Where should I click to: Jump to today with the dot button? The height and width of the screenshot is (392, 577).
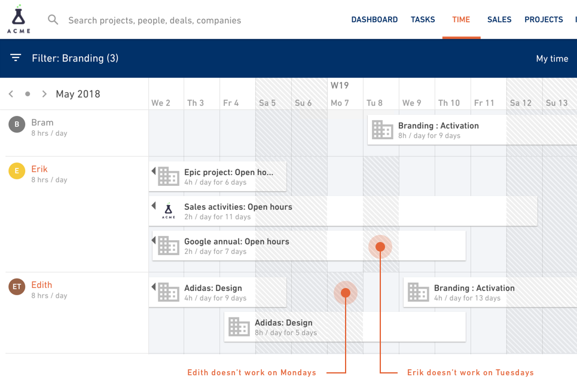[28, 94]
